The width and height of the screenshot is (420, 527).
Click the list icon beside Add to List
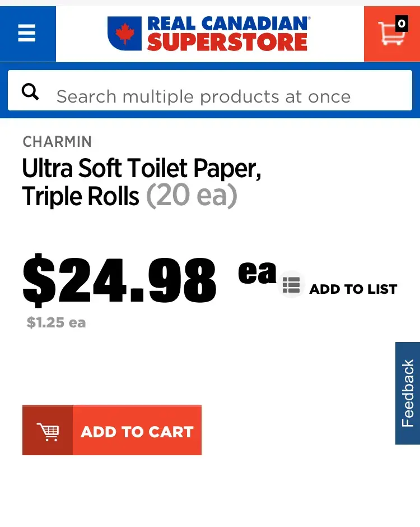click(x=291, y=285)
